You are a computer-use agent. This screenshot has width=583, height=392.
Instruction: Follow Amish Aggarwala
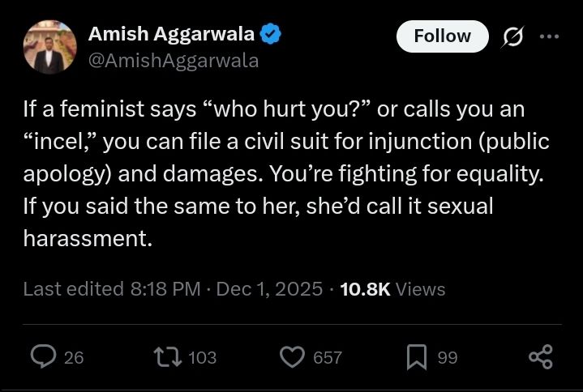click(442, 36)
